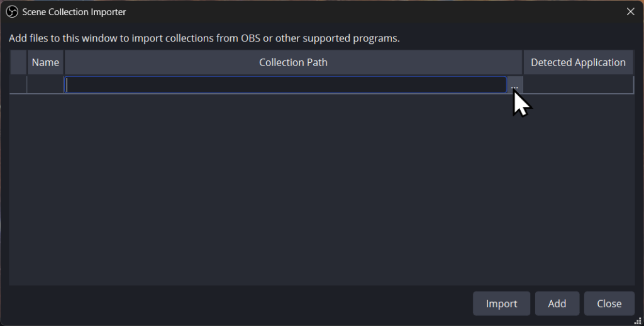Click the OBS logo in title bar
This screenshot has height=326, width=644.
coord(12,12)
